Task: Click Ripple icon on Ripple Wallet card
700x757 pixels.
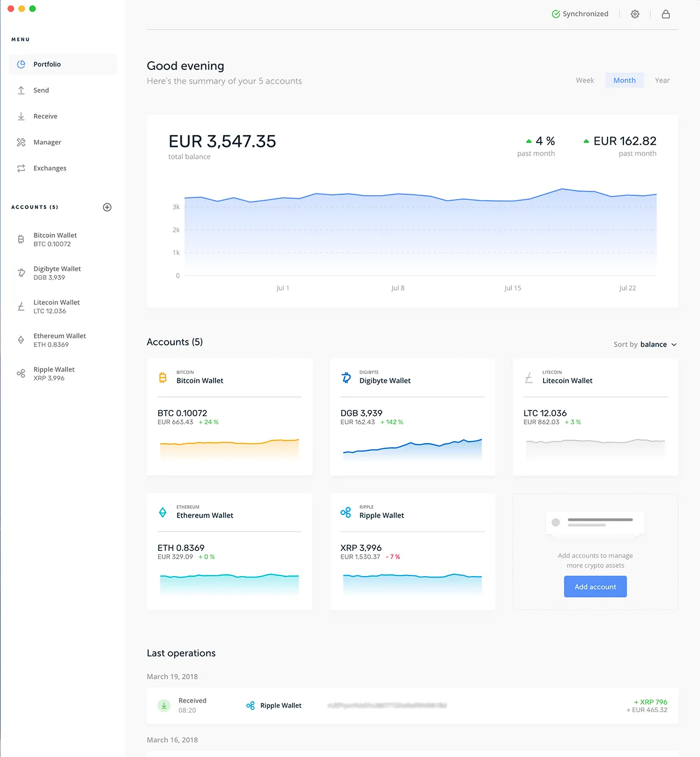Action: 346,512
